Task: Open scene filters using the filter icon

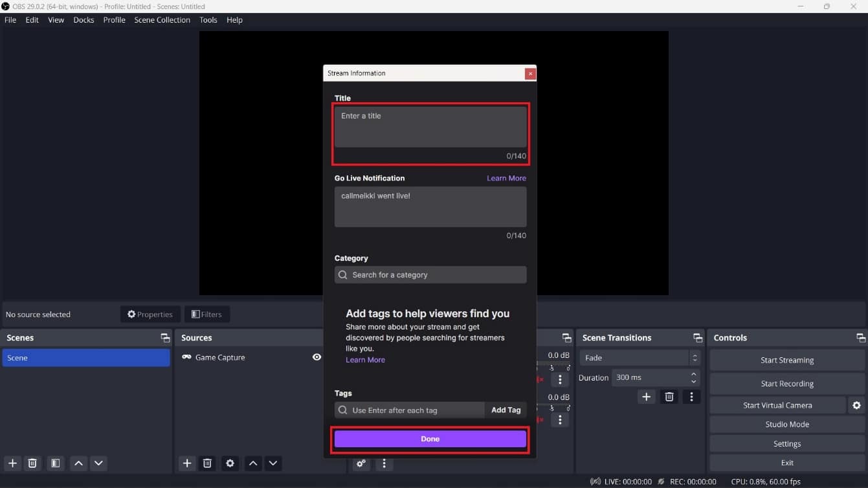Action: tap(55, 463)
